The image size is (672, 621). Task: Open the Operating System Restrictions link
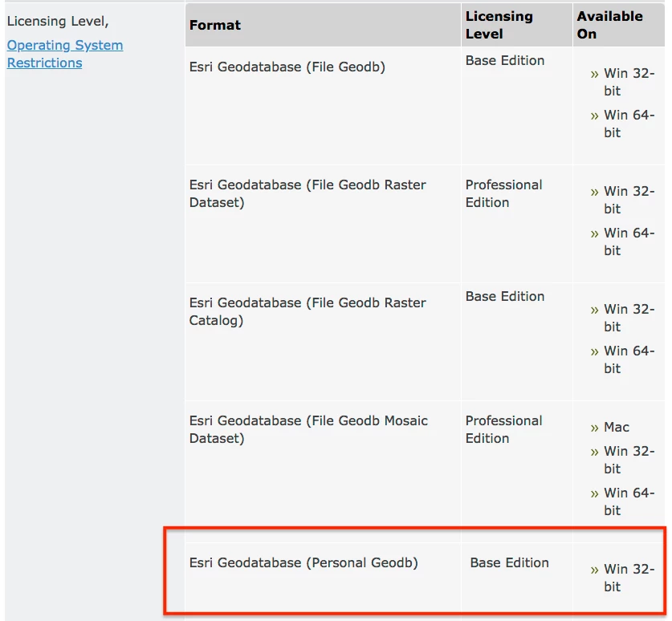pyautogui.click(x=65, y=54)
